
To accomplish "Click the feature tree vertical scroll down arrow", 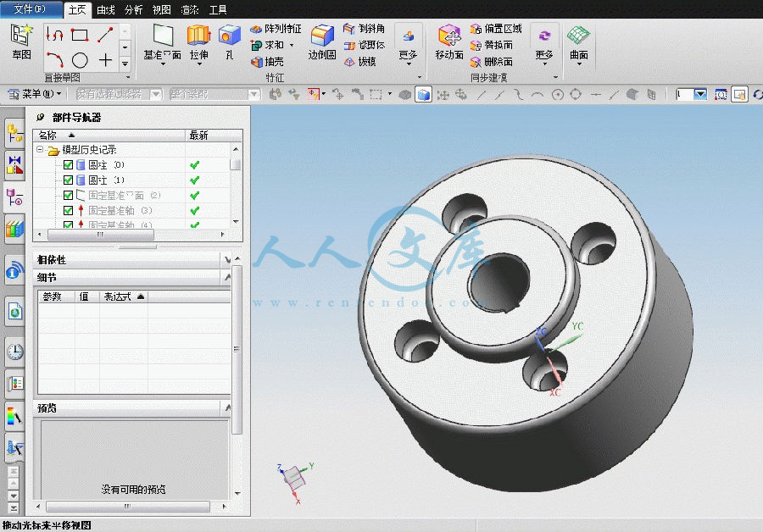I will pyautogui.click(x=236, y=222).
